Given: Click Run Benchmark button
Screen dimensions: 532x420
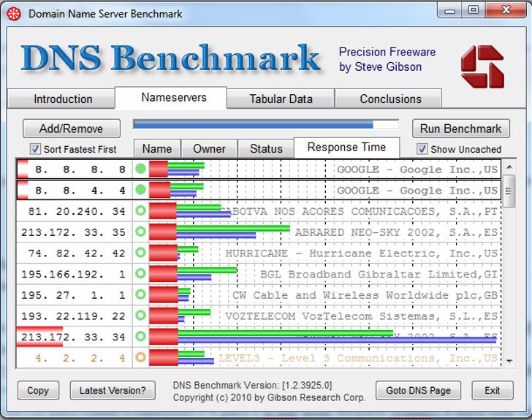Looking at the screenshot, I should click(x=460, y=129).
